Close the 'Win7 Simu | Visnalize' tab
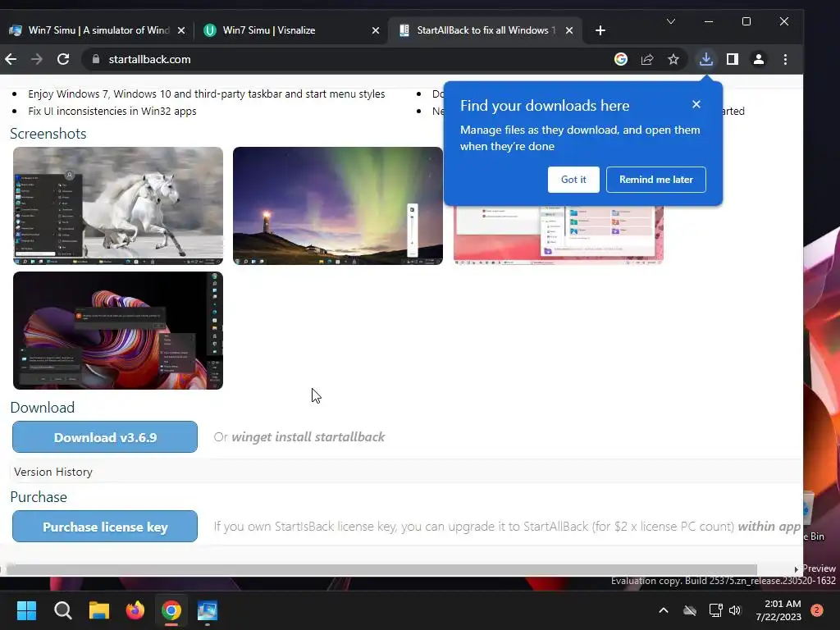840x630 pixels. [376, 30]
